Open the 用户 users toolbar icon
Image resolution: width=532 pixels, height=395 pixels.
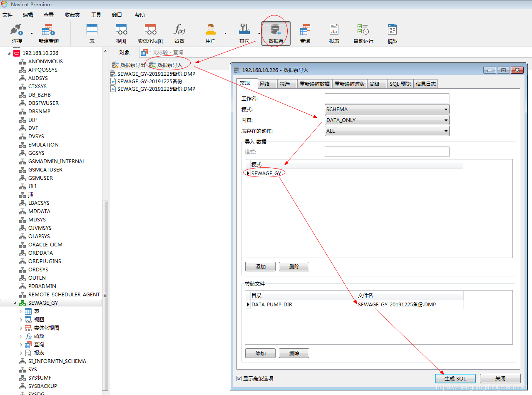pos(211,33)
